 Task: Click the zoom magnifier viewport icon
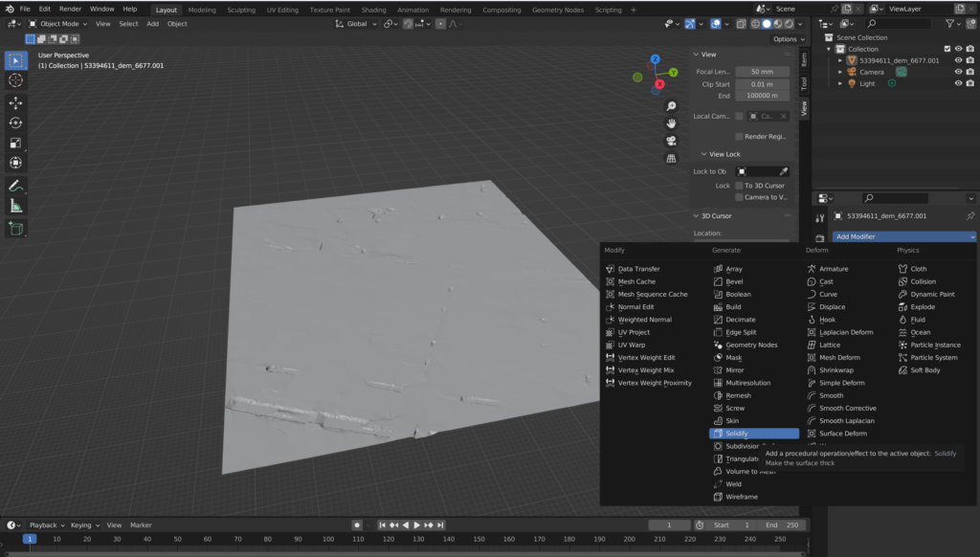click(x=672, y=106)
